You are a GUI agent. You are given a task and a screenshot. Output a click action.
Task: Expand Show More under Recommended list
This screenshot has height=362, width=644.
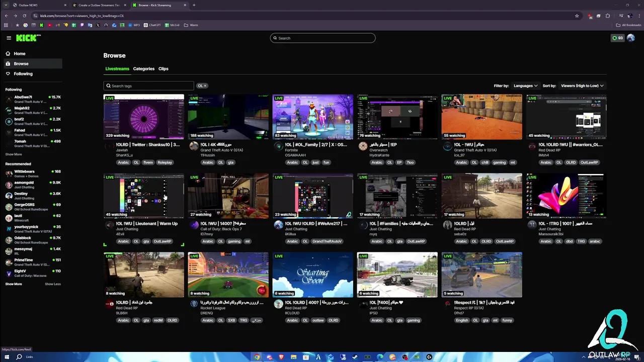pyautogui.click(x=14, y=284)
